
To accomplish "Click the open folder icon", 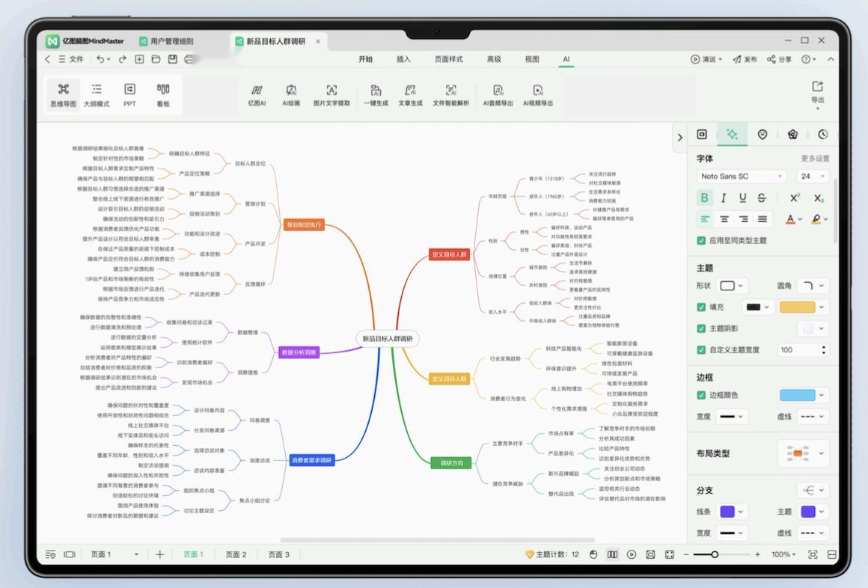I will [x=156, y=58].
